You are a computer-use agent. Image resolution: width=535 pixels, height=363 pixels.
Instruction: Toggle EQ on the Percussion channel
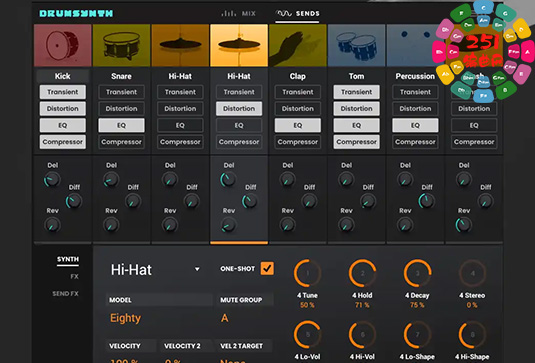[415, 125]
